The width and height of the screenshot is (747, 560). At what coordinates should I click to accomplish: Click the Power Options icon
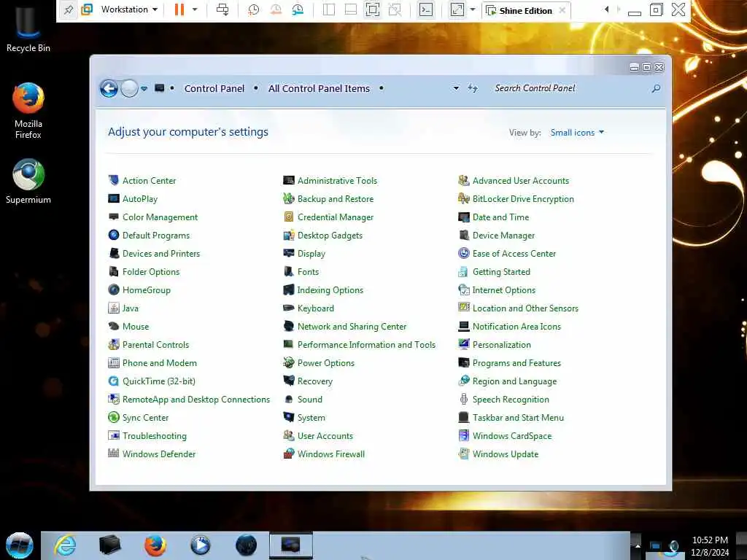point(289,363)
